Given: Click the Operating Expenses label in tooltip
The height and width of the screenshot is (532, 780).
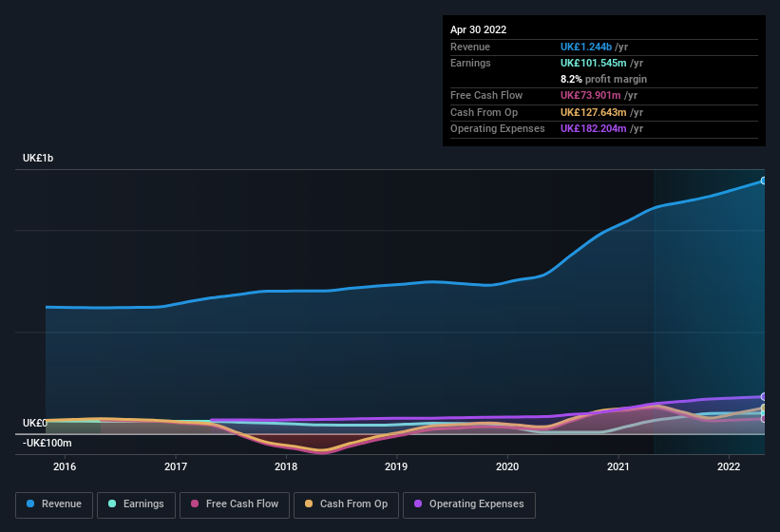Looking at the screenshot, I should (x=498, y=129).
